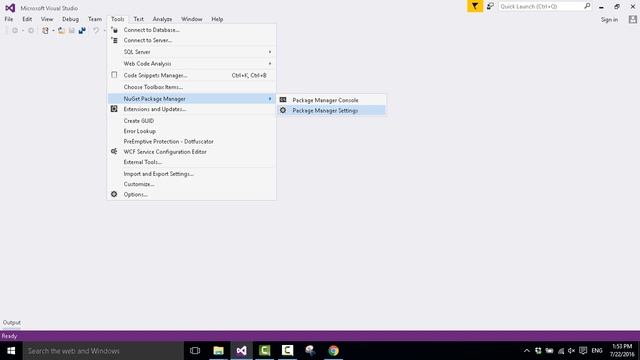Open the Team menu
This screenshot has height=360, width=640.
click(x=95, y=19)
